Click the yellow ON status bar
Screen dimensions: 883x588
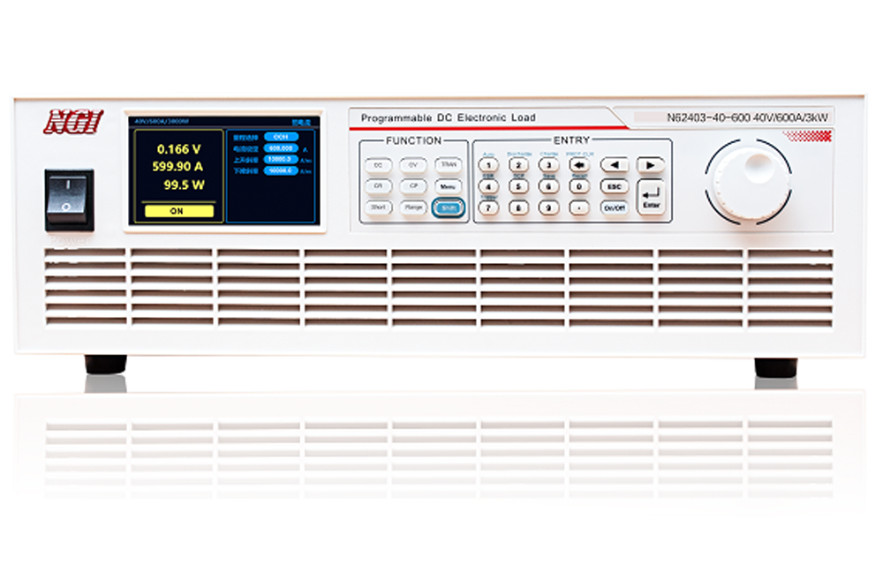tap(179, 211)
